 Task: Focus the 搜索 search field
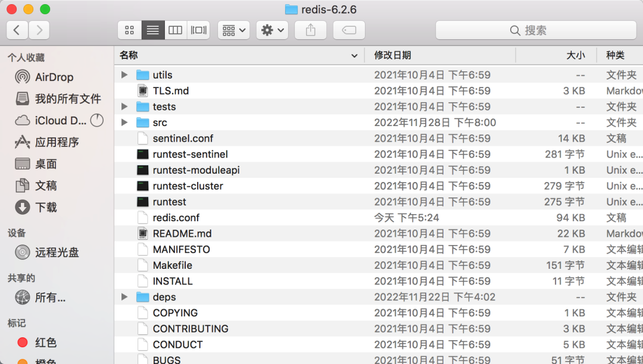536,30
